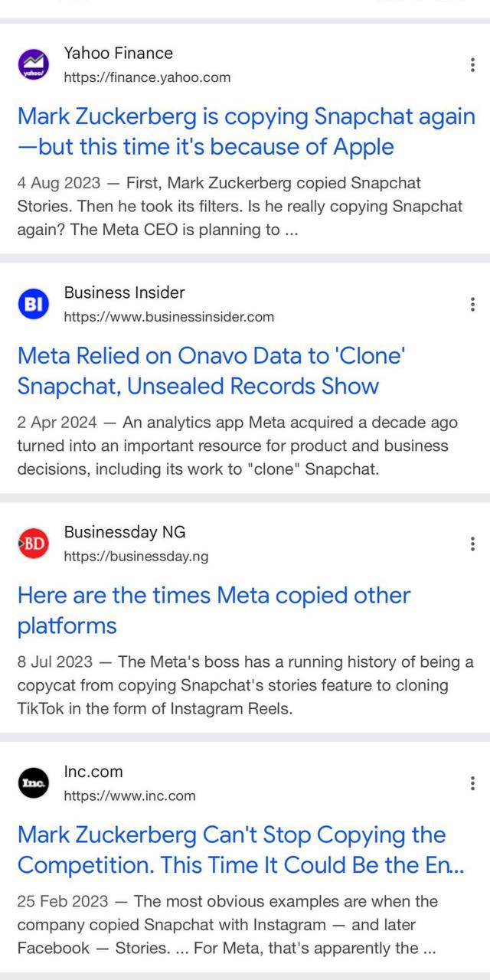
Task: Click the Inc.com source name label
Action: [94, 772]
